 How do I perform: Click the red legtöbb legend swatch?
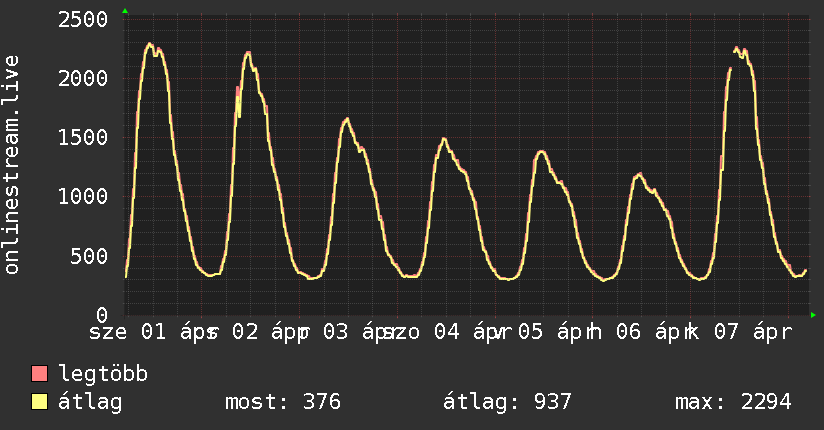tap(40, 374)
